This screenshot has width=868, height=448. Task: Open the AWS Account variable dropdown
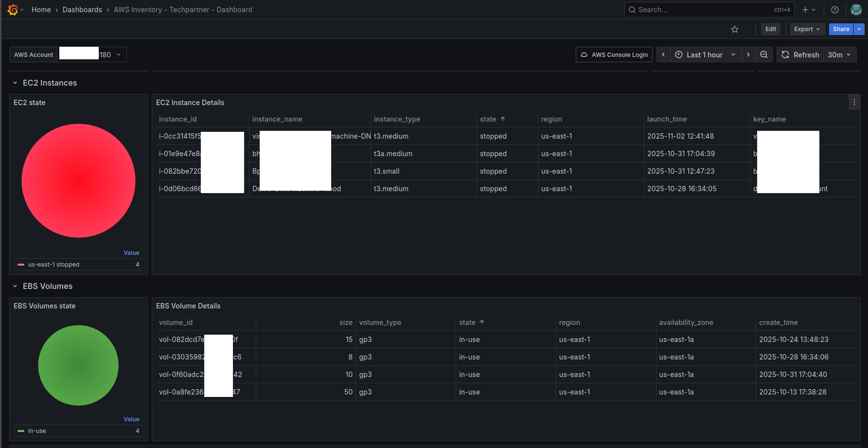pyautogui.click(x=92, y=54)
